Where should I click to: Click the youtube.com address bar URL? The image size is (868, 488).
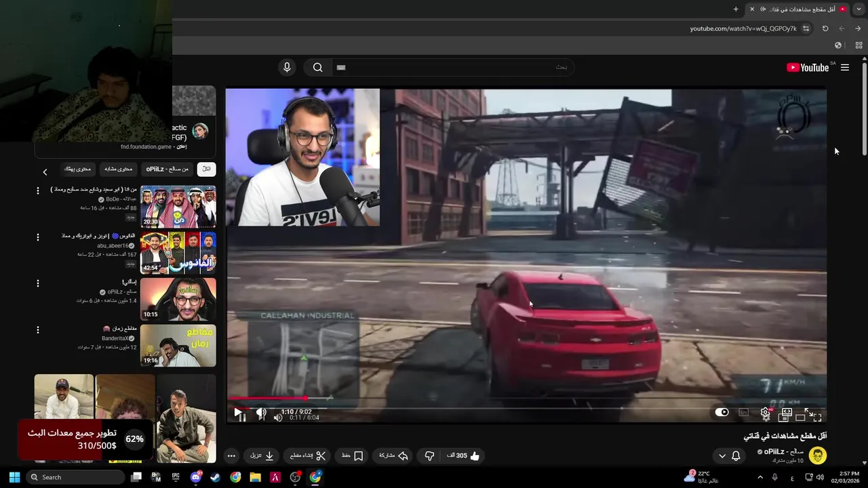point(743,28)
